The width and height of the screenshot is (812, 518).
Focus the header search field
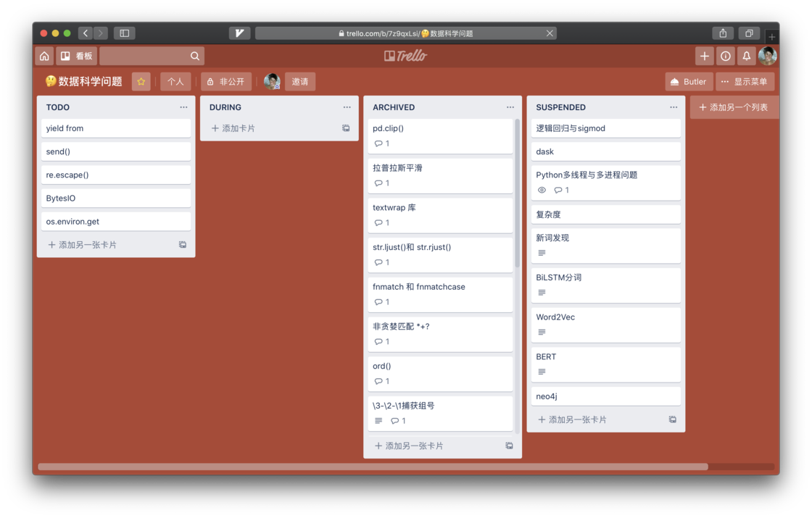coord(152,56)
